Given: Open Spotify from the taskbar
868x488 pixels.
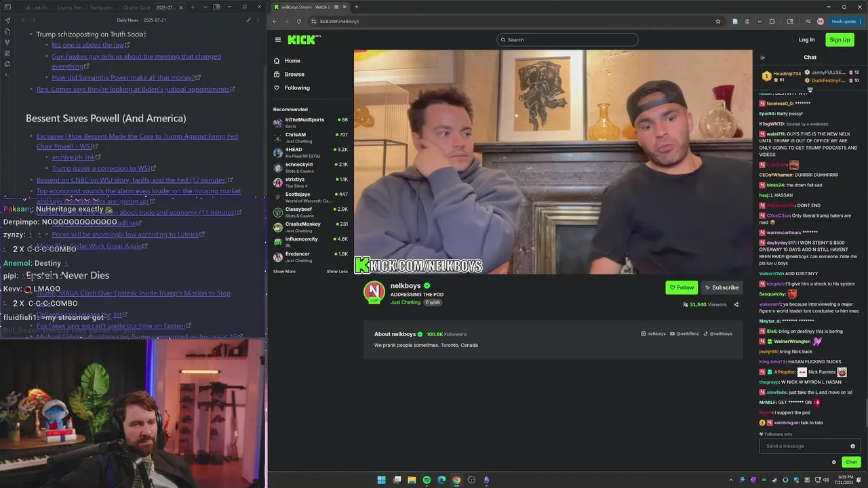Looking at the screenshot, I should pos(427,480).
